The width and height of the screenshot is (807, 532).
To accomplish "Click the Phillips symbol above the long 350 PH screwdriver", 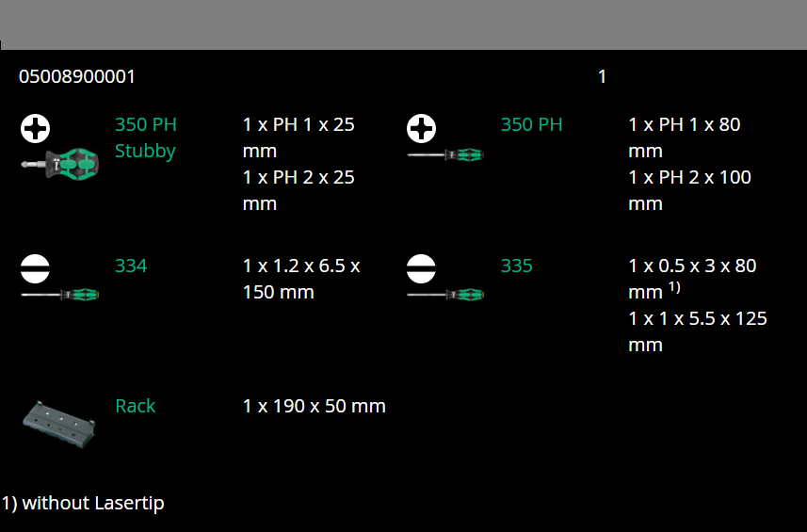I will click(421, 128).
